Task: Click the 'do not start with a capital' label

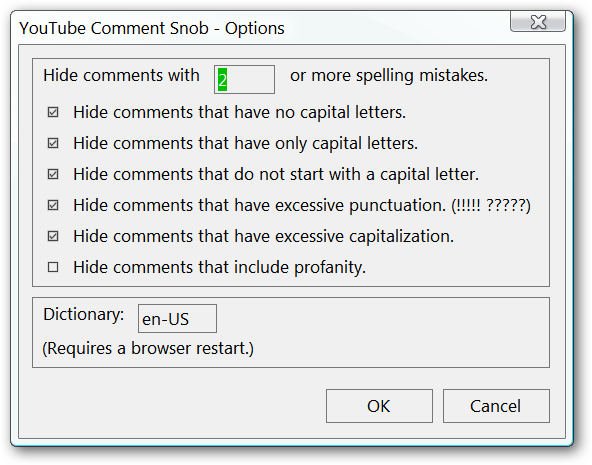Action: point(276,174)
